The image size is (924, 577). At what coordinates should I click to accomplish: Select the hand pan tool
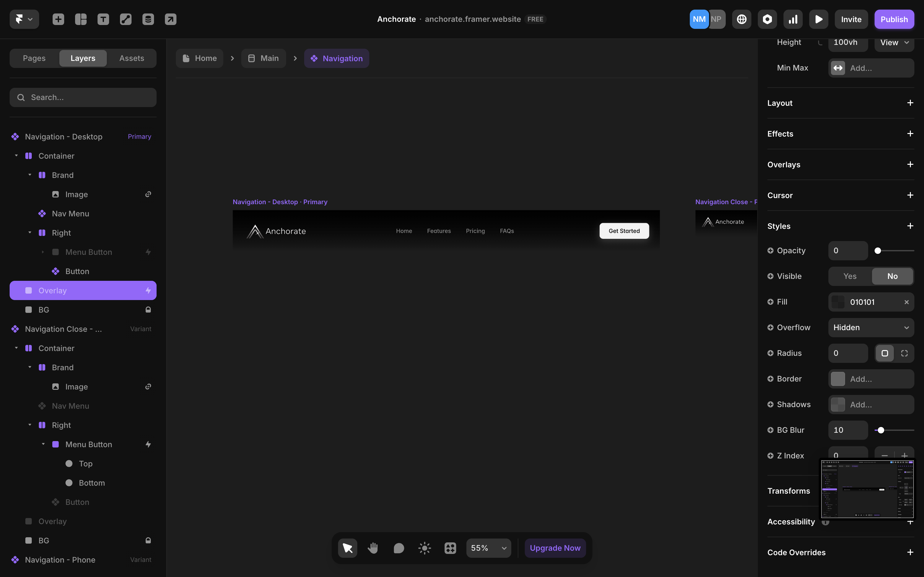[373, 548]
